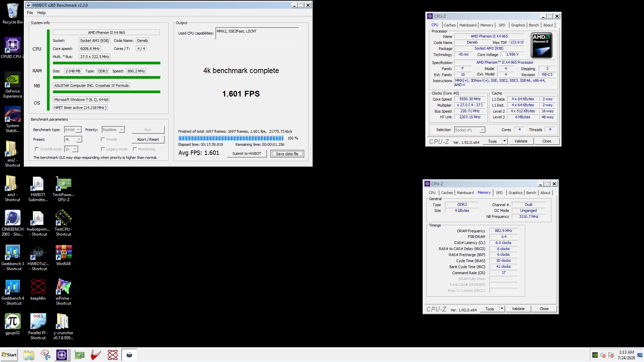Launch CPUID CPU-Z desktop shortcut
The height and width of the screenshot is (362, 644).
(x=12, y=48)
